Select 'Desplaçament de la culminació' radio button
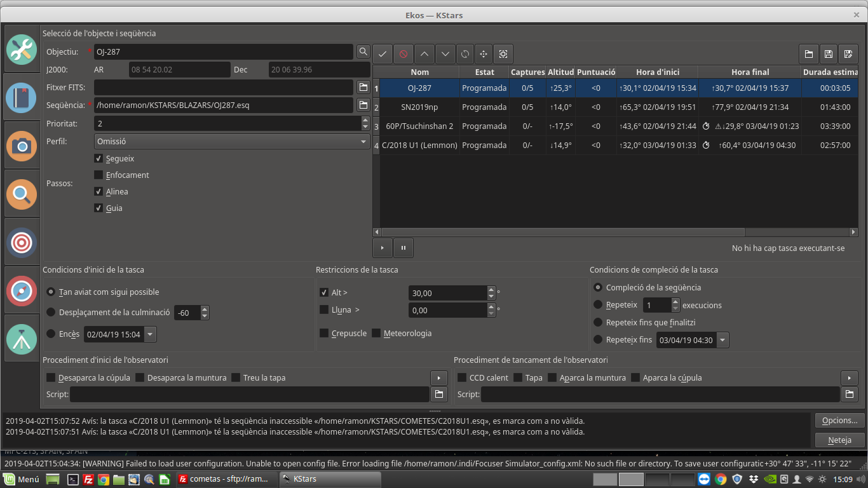 [x=51, y=312]
